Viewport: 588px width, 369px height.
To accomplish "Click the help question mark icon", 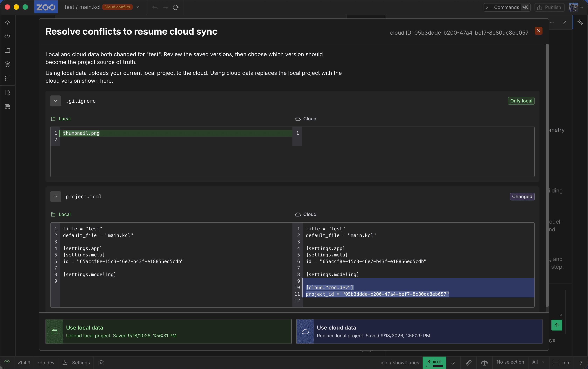I will [581, 363].
